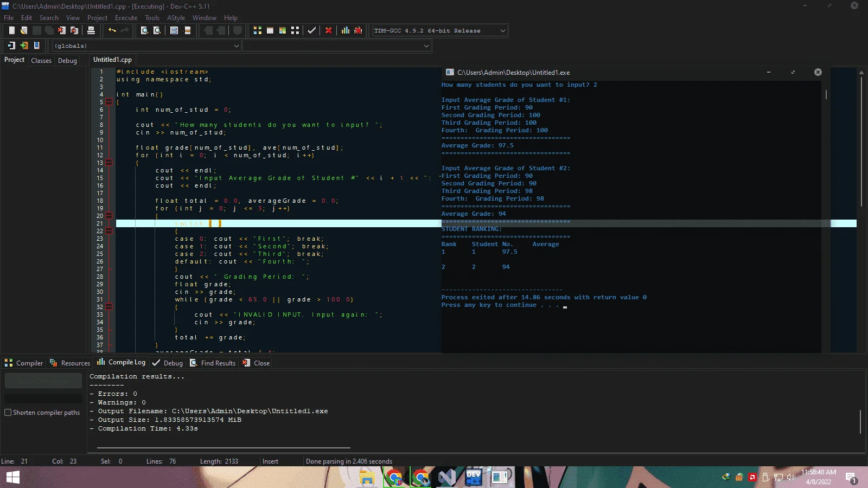Switch to the Debug tab in left panel
This screenshot has height=488, width=868.
click(67, 61)
